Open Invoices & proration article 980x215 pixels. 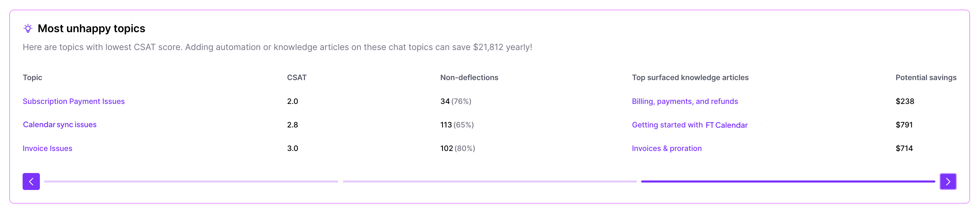666,148
